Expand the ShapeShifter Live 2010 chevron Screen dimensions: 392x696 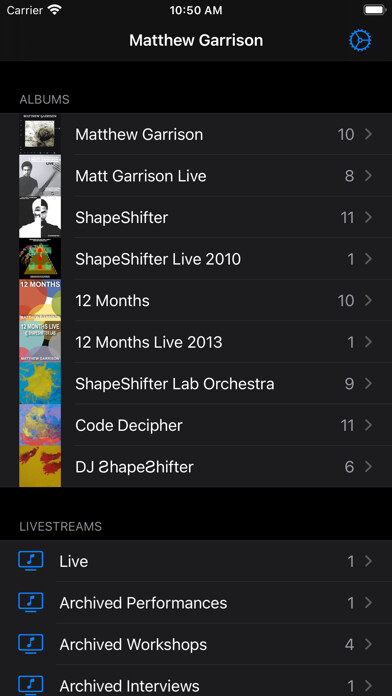368,259
